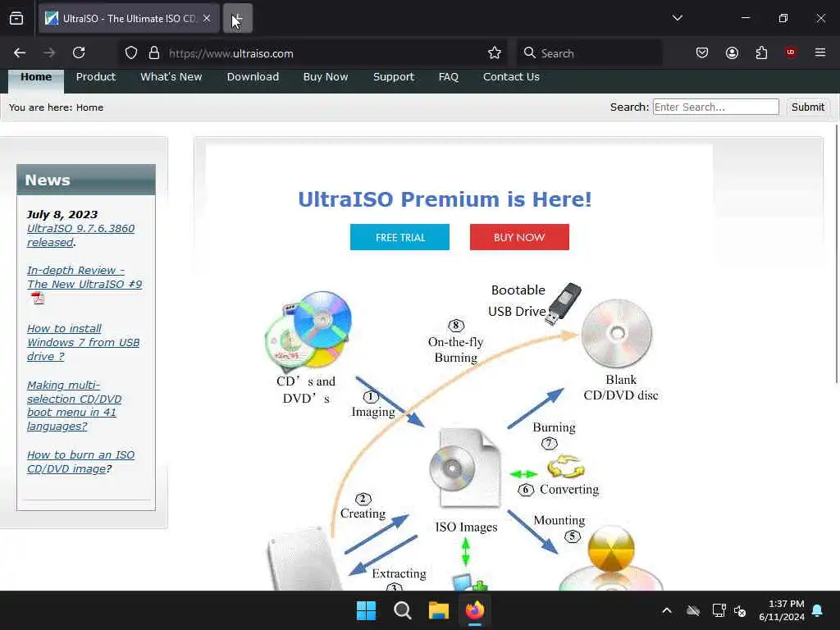The image size is (840, 630).
Task: Click the Firefox View icon
Action: point(16,18)
